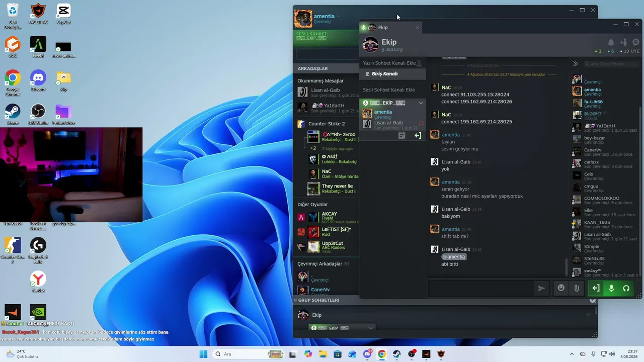The height and width of the screenshot is (362, 644).
Task: Click the @amentia mention in chat
Action: pos(454,257)
